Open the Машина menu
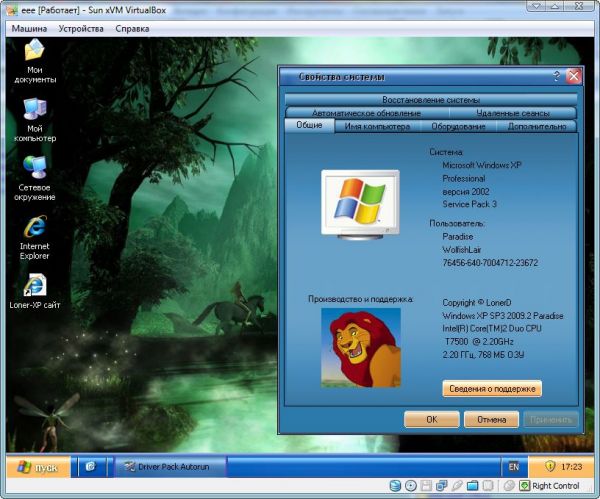Viewport: 600px width, 499px height. [x=29, y=29]
